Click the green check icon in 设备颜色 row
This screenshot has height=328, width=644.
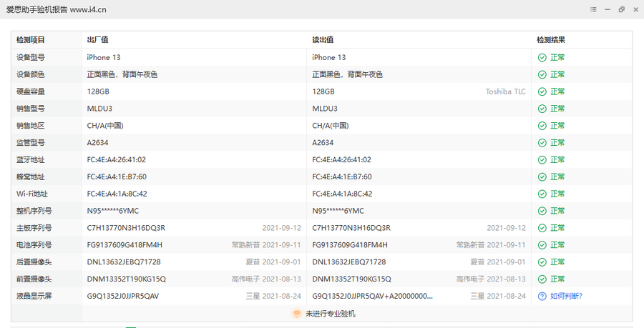(x=542, y=74)
